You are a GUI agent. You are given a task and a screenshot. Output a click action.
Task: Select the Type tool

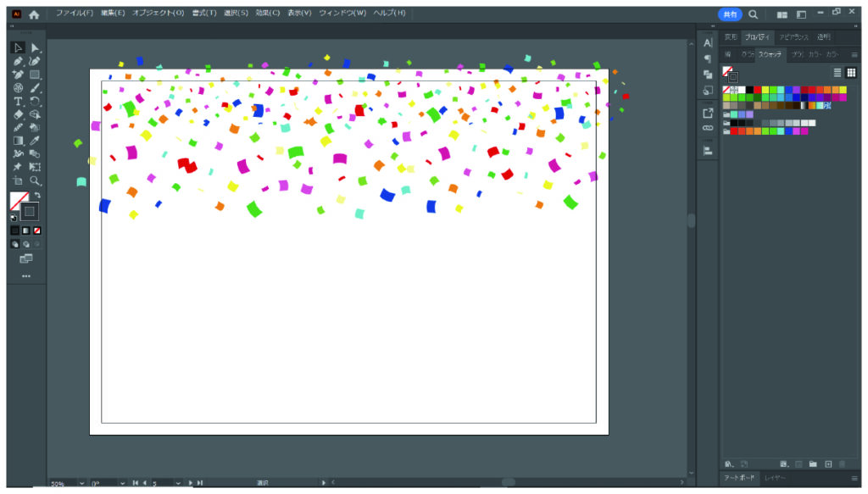click(x=18, y=101)
